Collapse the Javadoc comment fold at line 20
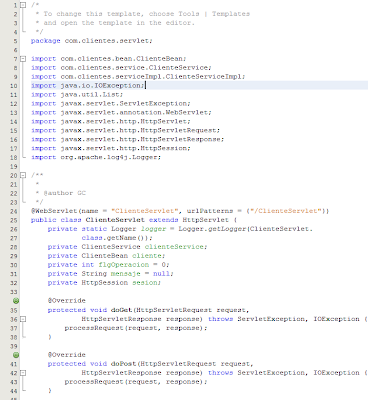Screen dimensions: 368x400 tap(23, 175)
